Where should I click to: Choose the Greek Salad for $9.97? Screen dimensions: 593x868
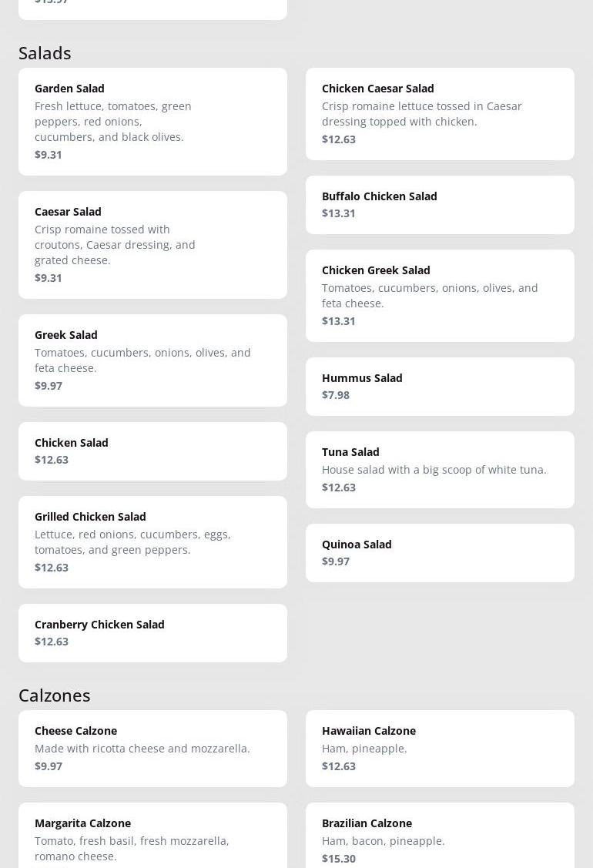(x=152, y=360)
